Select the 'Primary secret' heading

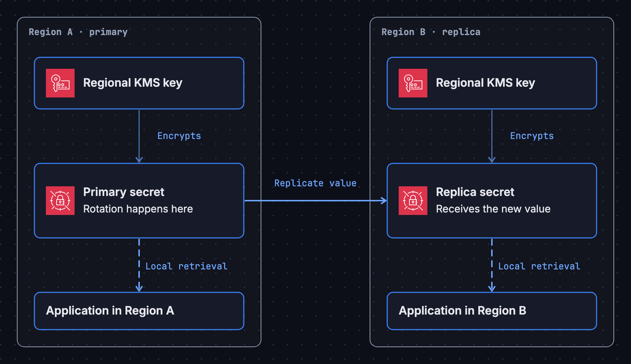(x=124, y=192)
